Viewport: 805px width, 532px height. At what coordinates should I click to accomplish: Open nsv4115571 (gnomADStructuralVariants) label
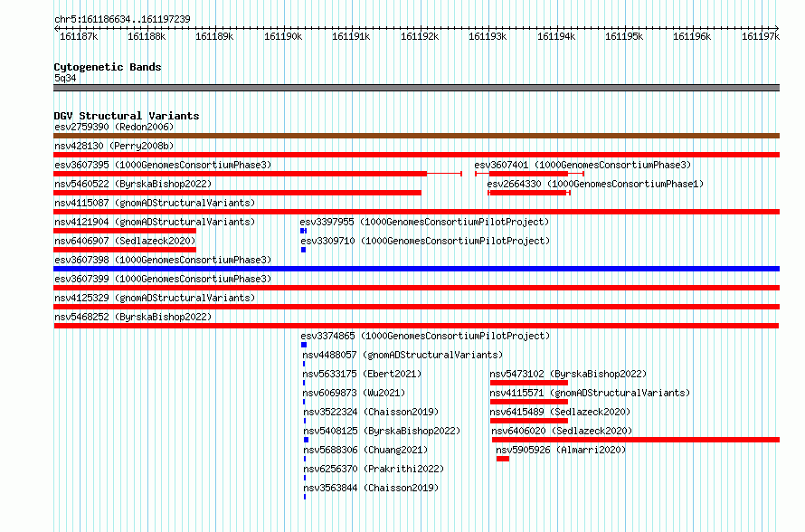point(590,393)
